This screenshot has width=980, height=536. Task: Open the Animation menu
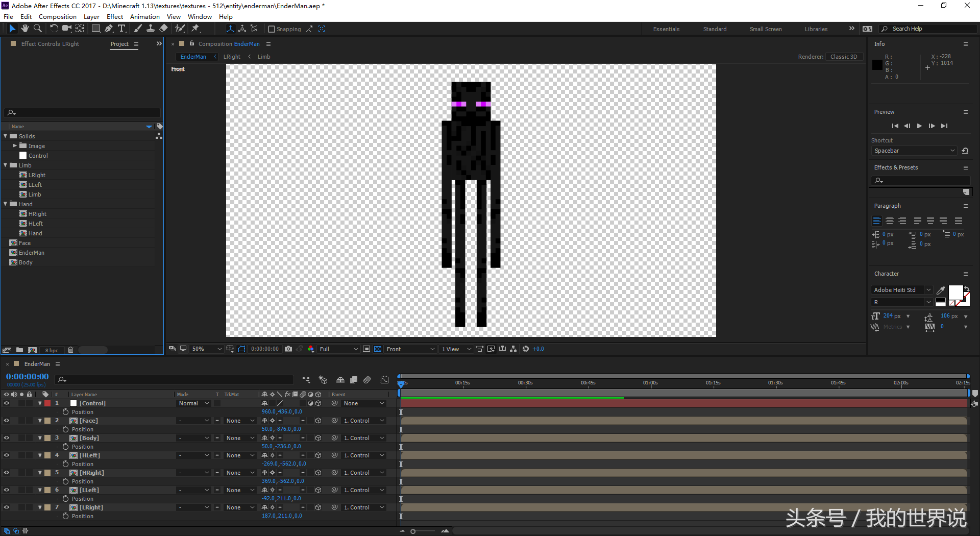pos(144,16)
